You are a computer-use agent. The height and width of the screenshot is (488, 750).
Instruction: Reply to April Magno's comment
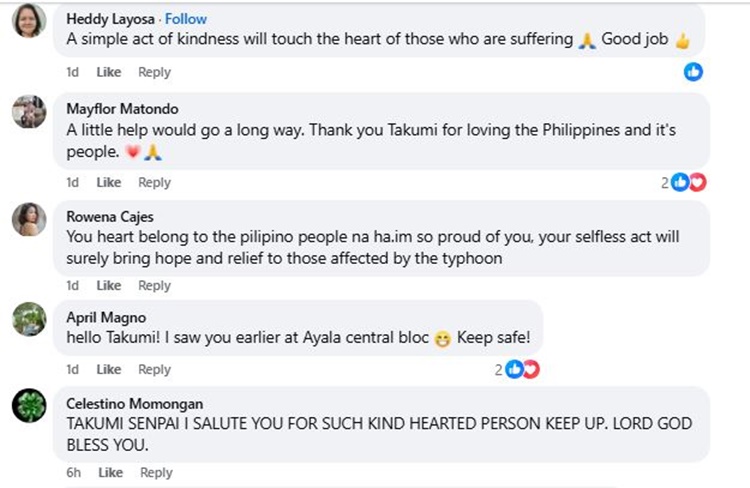click(154, 369)
